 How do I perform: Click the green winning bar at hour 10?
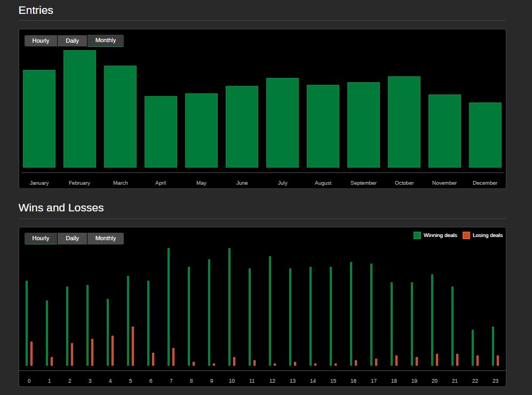point(229,307)
